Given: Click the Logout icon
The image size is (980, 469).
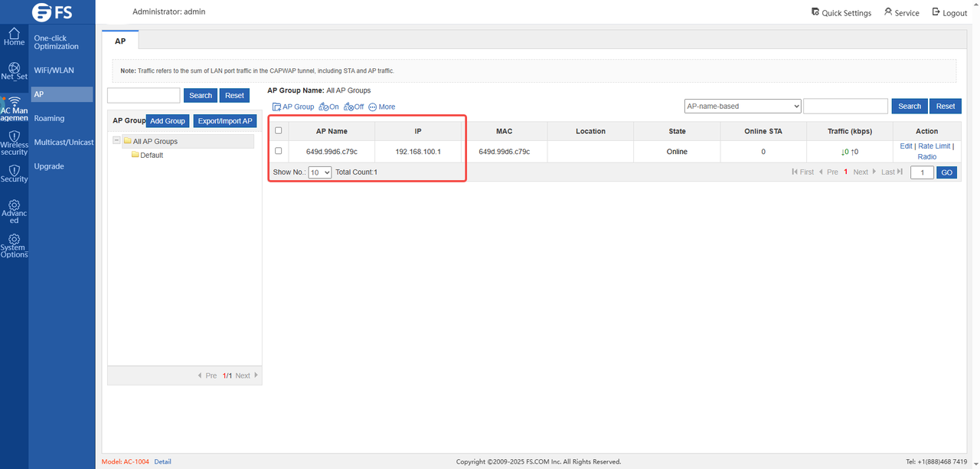Looking at the screenshot, I should (x=936, y=12).
